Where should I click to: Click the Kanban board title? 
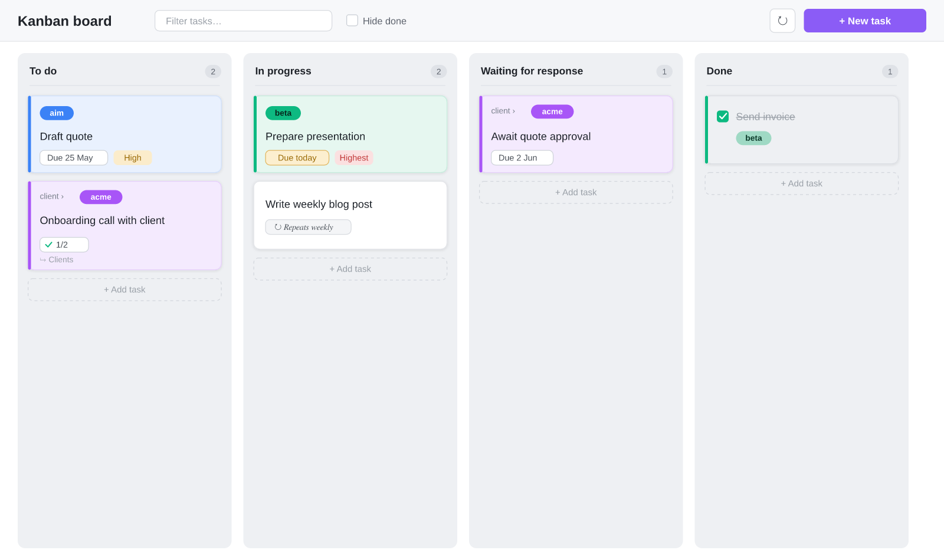65,21
